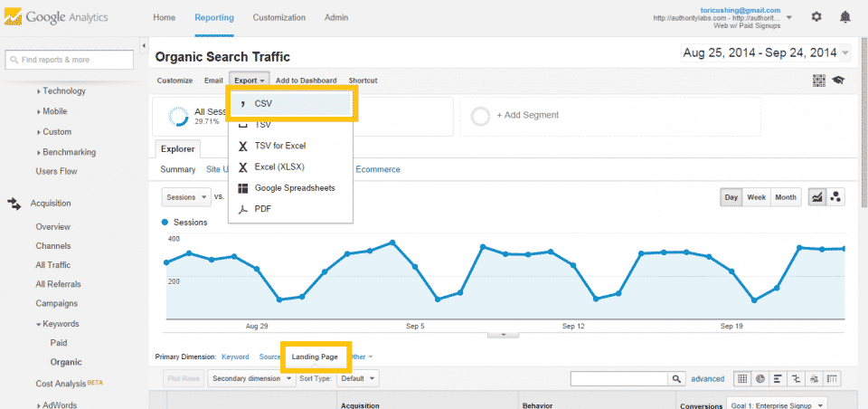Select the Explorer tab
The image size is (868, 409).
(x=178, y=149)
